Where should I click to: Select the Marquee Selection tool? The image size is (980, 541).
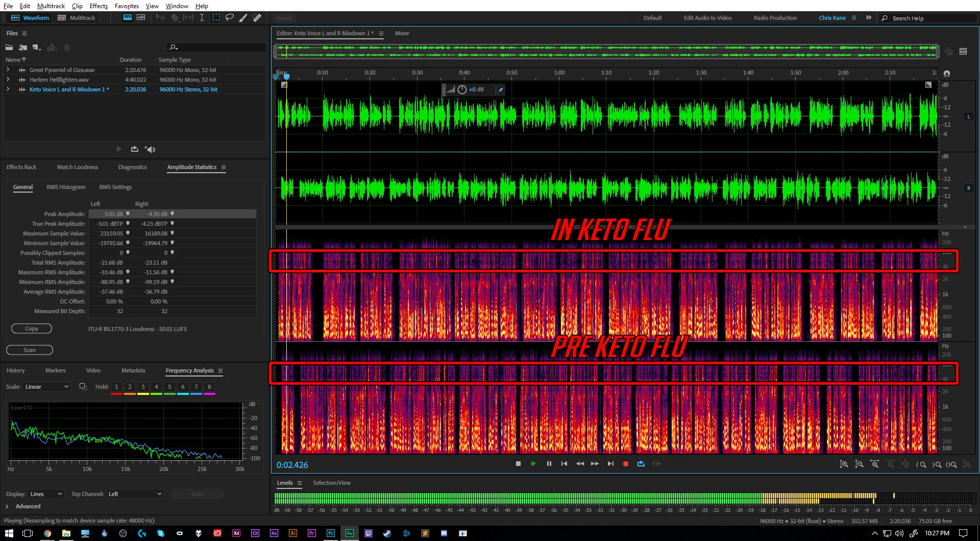coord(216,17)
